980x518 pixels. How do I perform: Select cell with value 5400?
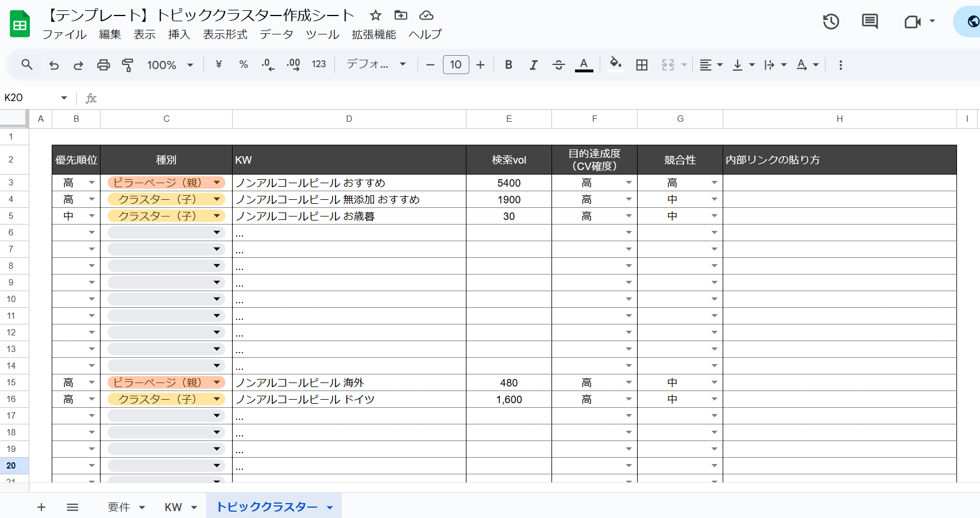click(509, 183)
